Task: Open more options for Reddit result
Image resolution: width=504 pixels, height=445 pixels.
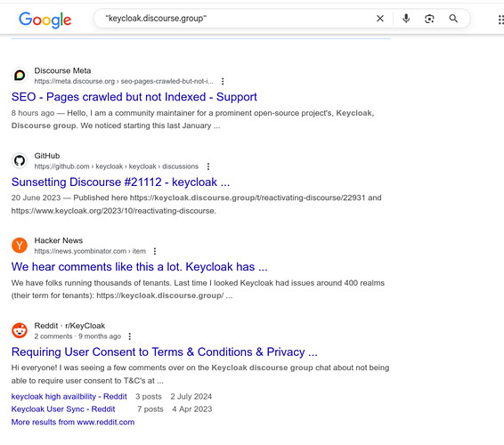Action: [129, 336]
